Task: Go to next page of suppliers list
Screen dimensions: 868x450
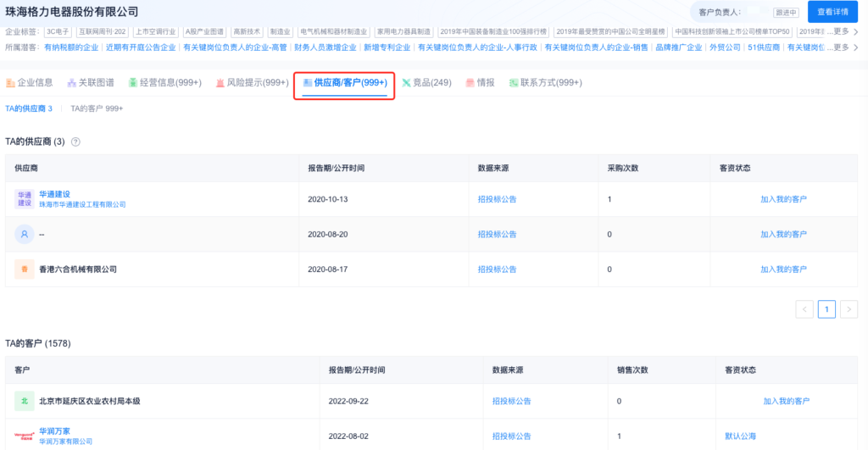Action: [849, 309]
